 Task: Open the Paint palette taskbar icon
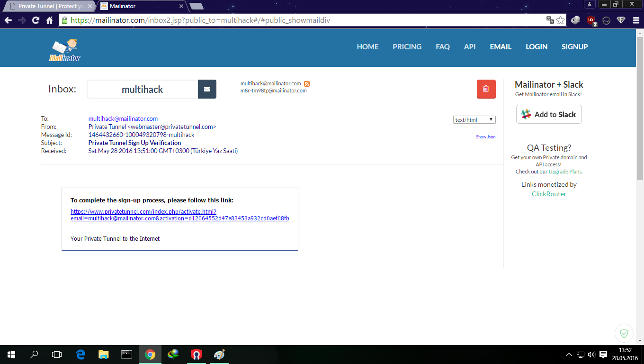(219, 355)
